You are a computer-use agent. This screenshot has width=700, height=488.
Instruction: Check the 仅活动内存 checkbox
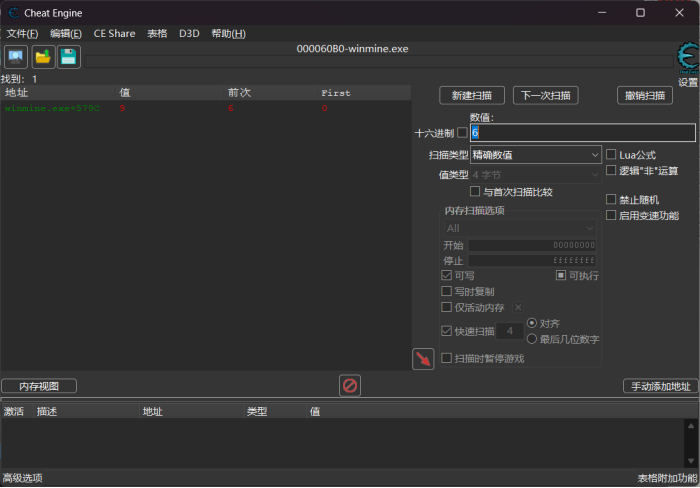coord(446,307)
